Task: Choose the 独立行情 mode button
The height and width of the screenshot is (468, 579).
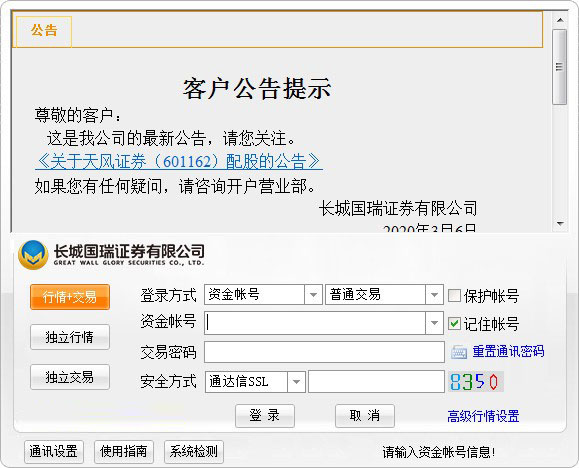Action: point(70,337)
